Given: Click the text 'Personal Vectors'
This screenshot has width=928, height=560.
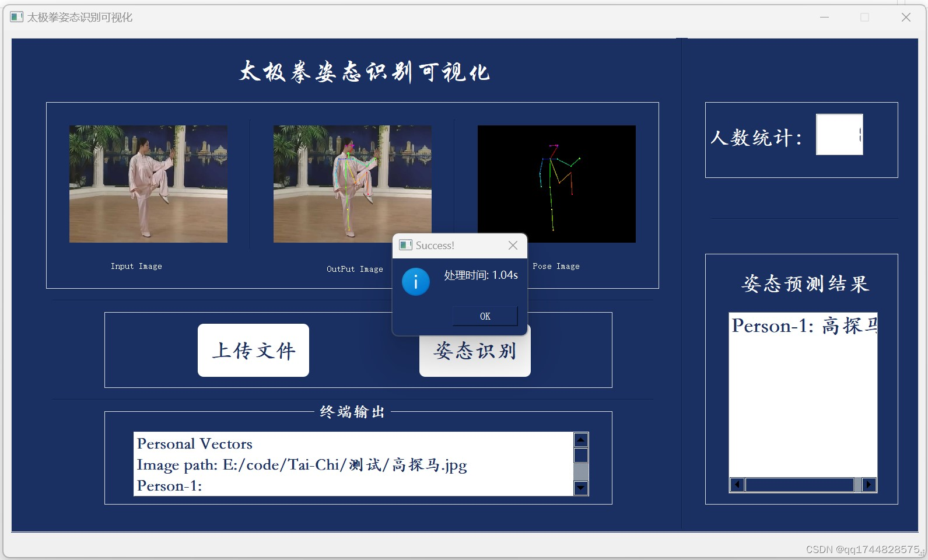Looking at the screenshot, I should tap(195, 444).
